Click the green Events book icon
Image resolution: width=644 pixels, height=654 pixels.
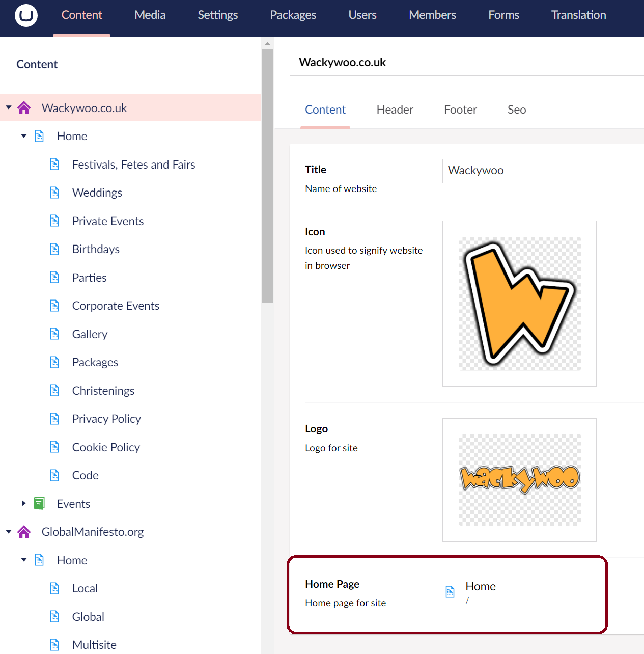pos(39,503)
